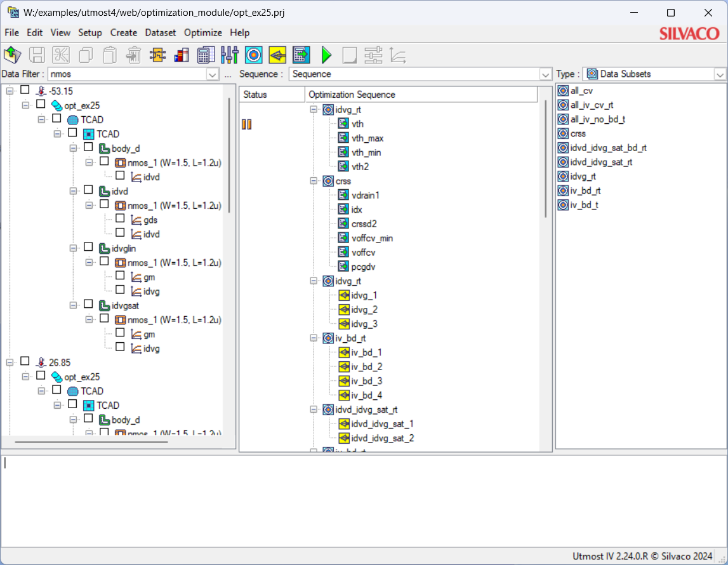Tick the -53.15 temperature checkbox

(x=25, y=90)
